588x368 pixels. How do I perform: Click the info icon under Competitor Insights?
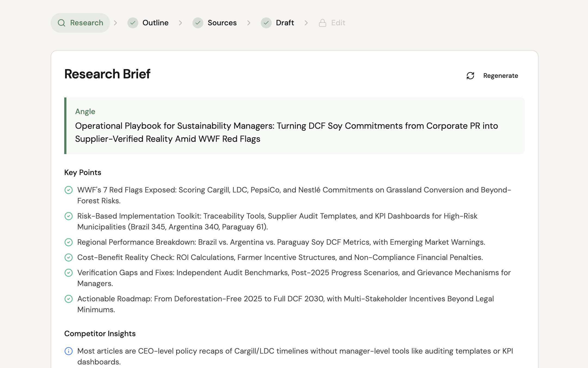(x=69, y=351)
